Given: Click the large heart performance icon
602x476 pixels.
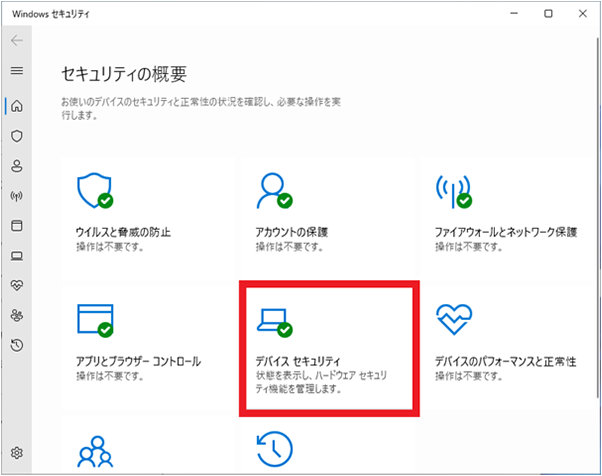Looking at the screenshot, I should (454, 319).
